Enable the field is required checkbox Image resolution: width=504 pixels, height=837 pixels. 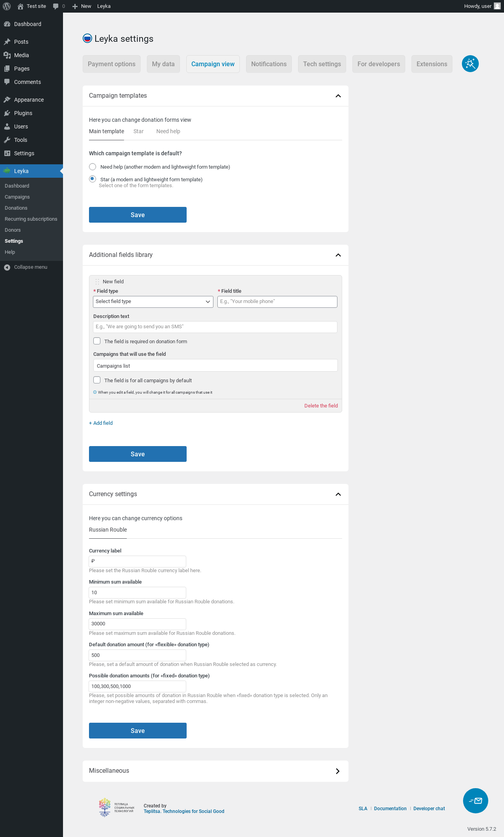(x=97, y=341)
